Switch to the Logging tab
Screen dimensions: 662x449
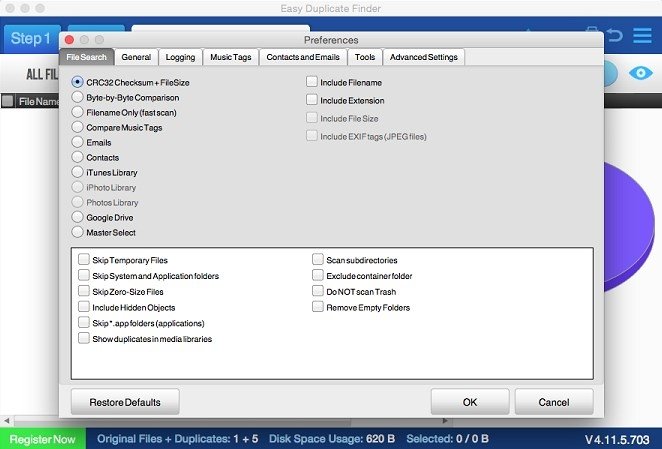point(180,57)
